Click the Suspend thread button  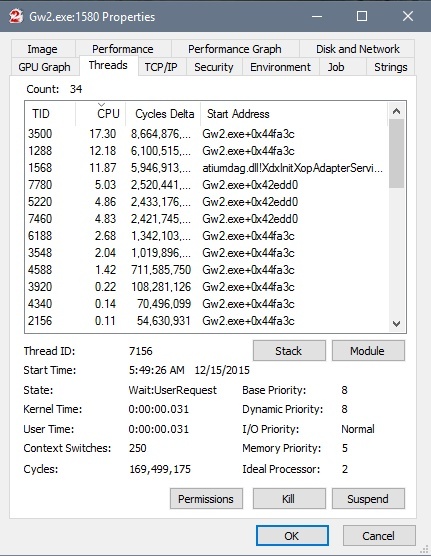coord(368,499)
